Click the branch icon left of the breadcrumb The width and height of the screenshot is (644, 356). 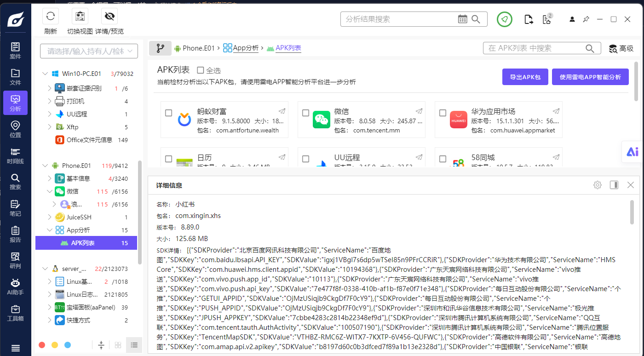point(160,48)
